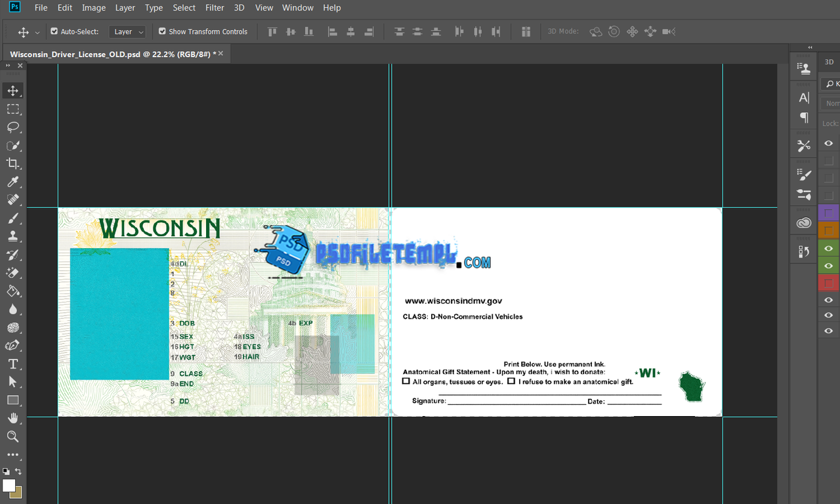
Task: Toggle Show Transform Controls checkbox
Action: pos(162,31)
